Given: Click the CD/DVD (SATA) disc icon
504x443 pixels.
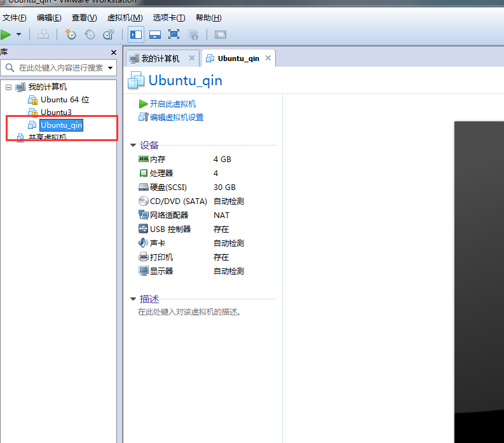Looking at the screenshot, I should pyautogui.click(x=144, y=201).
